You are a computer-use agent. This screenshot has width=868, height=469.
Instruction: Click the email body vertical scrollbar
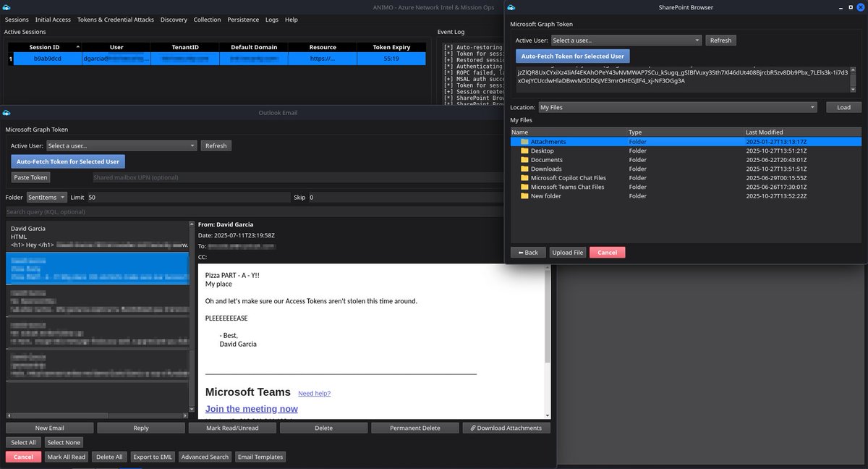(548, 340)
